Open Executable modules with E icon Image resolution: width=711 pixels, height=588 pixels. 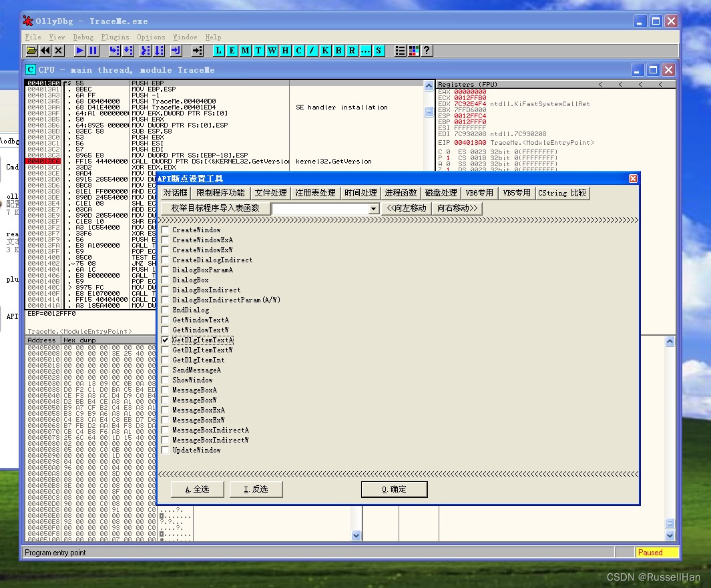[232, 51]
